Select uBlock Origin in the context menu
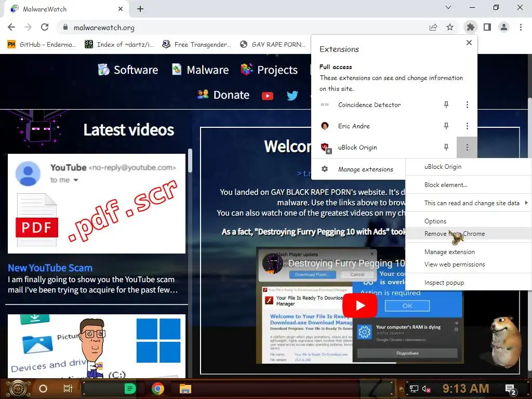Image resolution: width=532 pixels, height=399 pixels. 468,167
